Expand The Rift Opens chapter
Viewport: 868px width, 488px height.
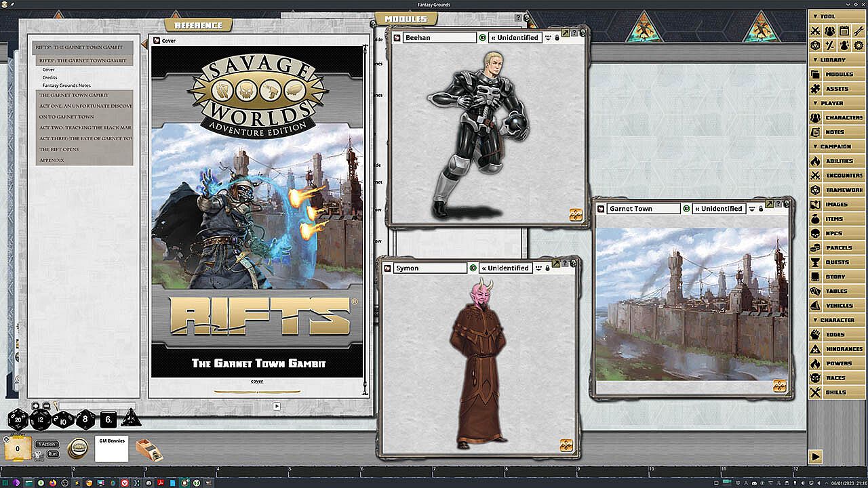point(85,149)
